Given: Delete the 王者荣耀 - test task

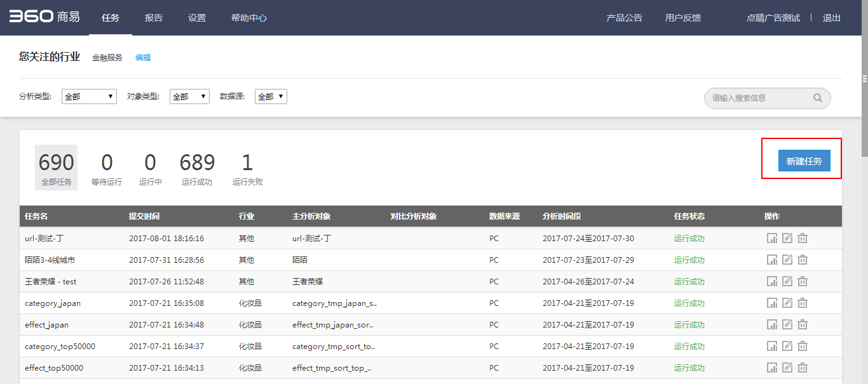Looking at the screenshot, I should point(803,282).
